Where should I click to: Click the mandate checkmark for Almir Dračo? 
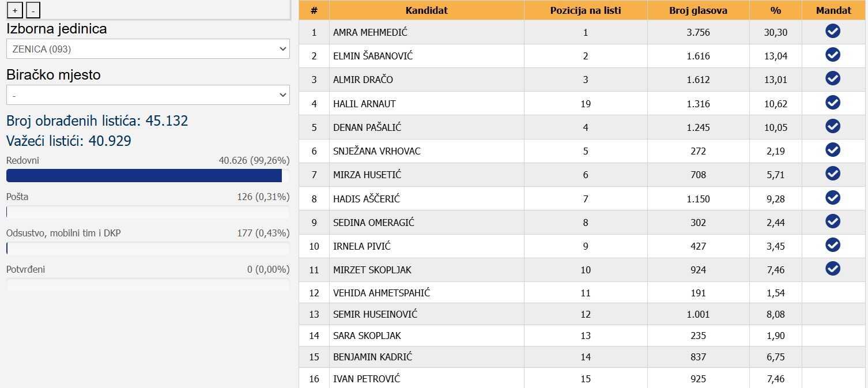[833, 78]
